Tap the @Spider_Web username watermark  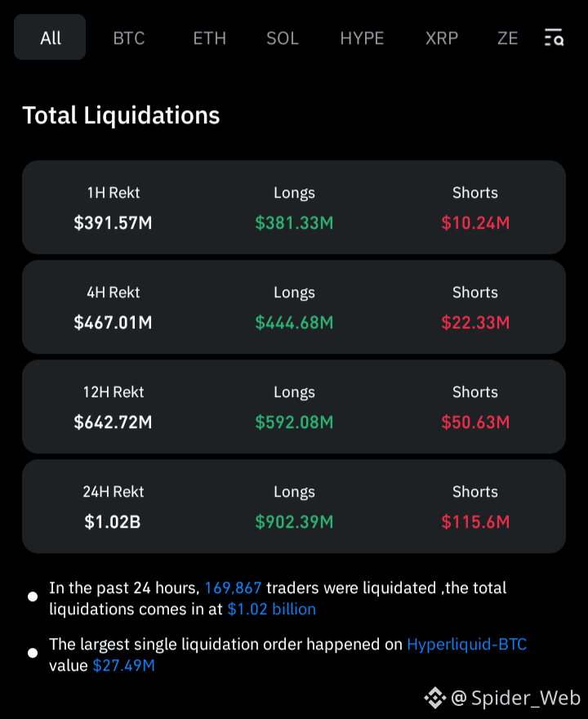tap(515, 698)
